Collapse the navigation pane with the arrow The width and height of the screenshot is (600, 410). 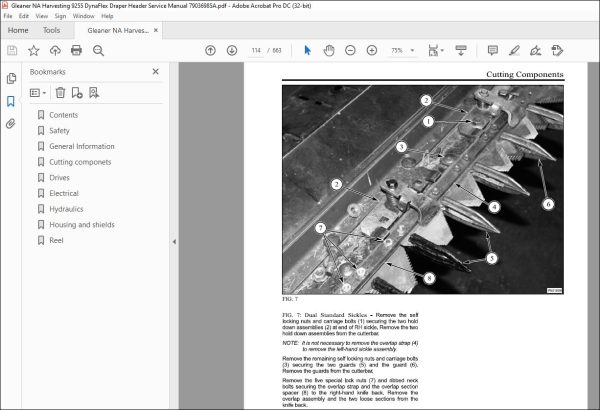point(174,242)
